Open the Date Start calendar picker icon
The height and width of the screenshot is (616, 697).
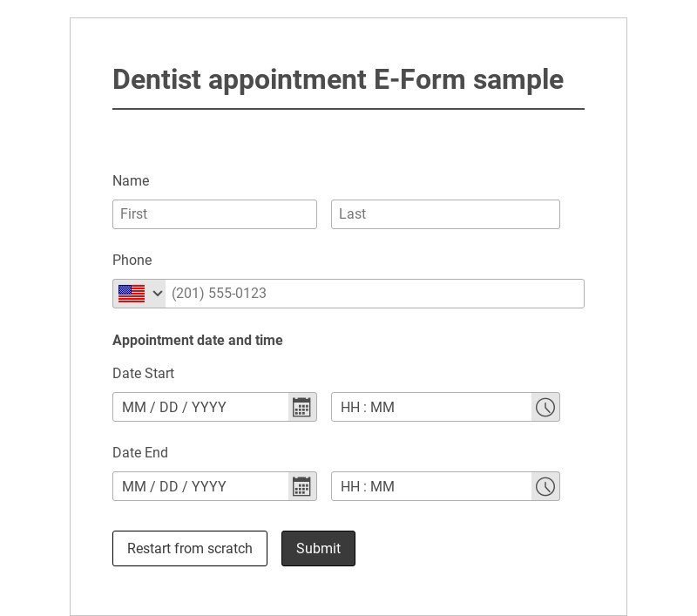point(301,407)
